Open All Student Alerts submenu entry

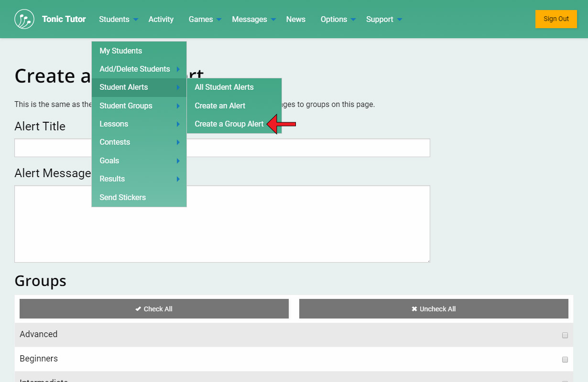[224, 87]
